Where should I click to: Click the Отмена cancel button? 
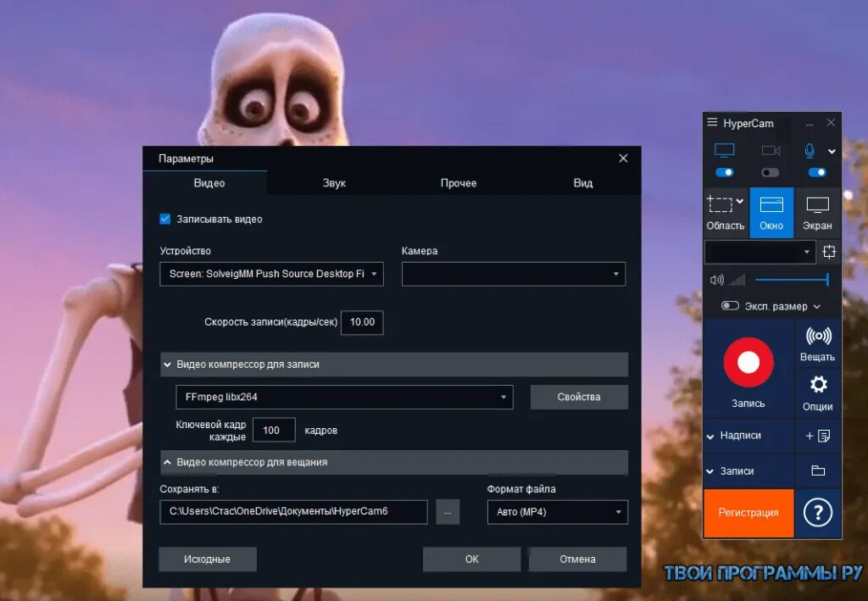click(x=577, y=559)
